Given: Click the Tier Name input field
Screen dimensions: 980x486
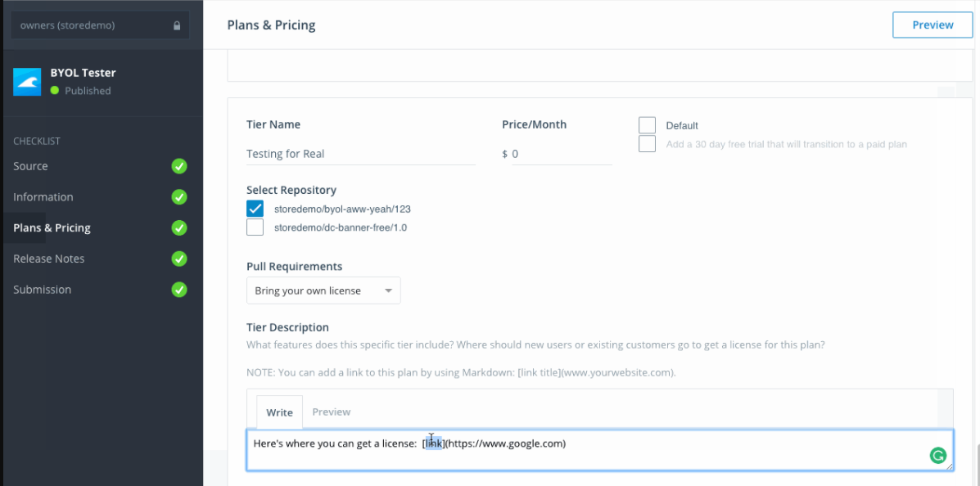Looking at the screenshot, I should tap(360, 154).
